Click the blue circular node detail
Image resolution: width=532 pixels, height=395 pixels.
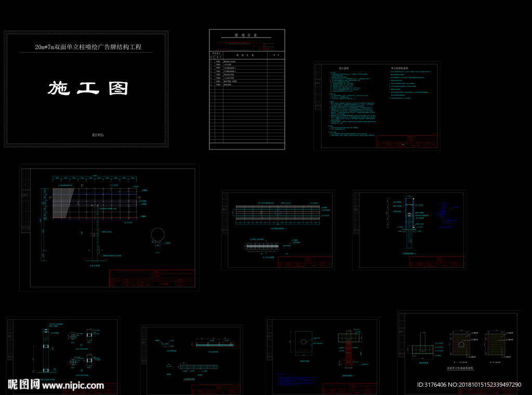coord(443,211)
